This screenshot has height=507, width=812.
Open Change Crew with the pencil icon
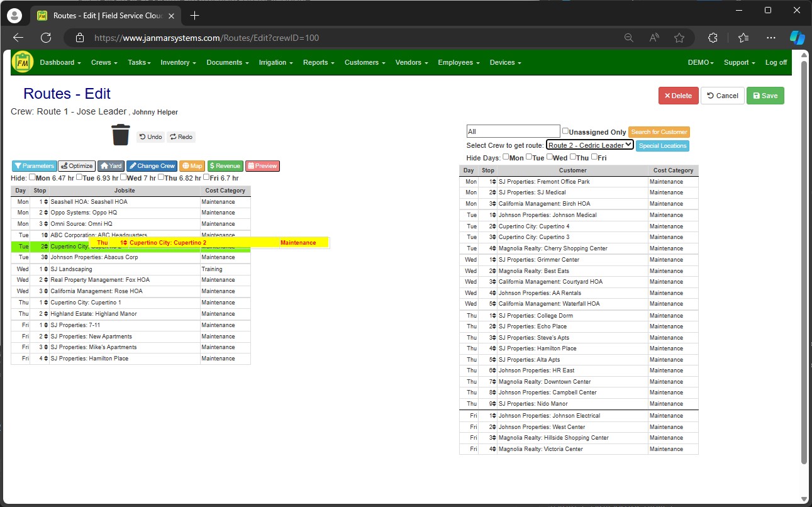152,165
